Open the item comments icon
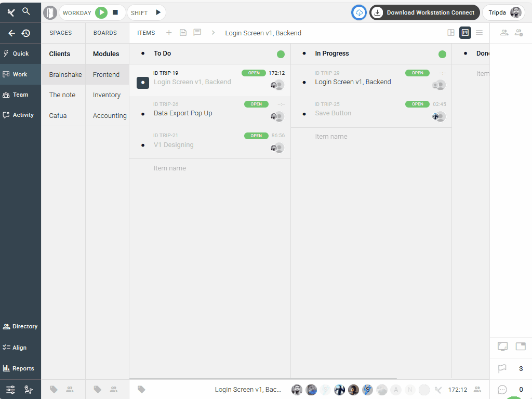This screenshot has width=532, height=399. (197, 33)
